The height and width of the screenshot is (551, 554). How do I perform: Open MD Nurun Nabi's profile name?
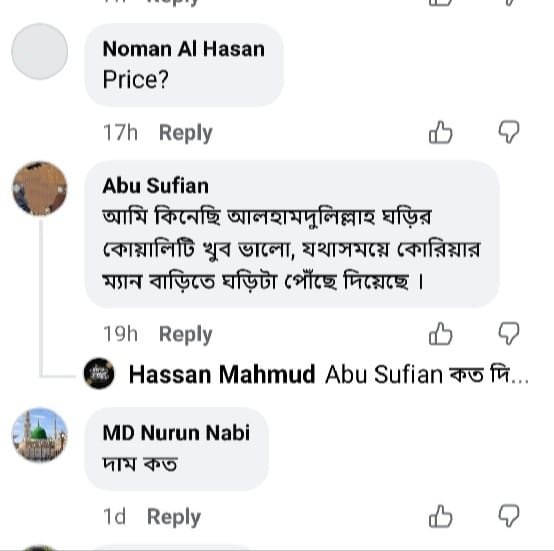point(176,433)
